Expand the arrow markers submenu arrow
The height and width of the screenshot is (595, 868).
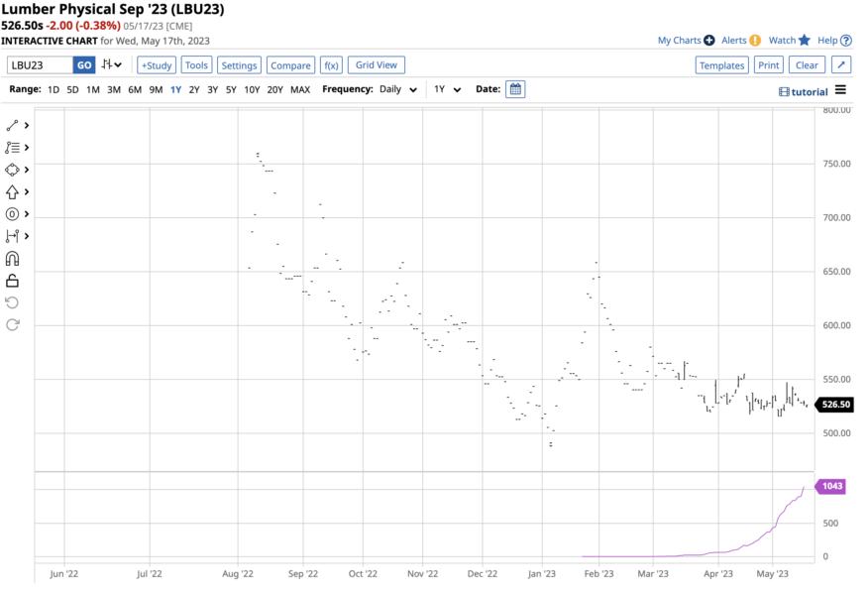point(26,191)
